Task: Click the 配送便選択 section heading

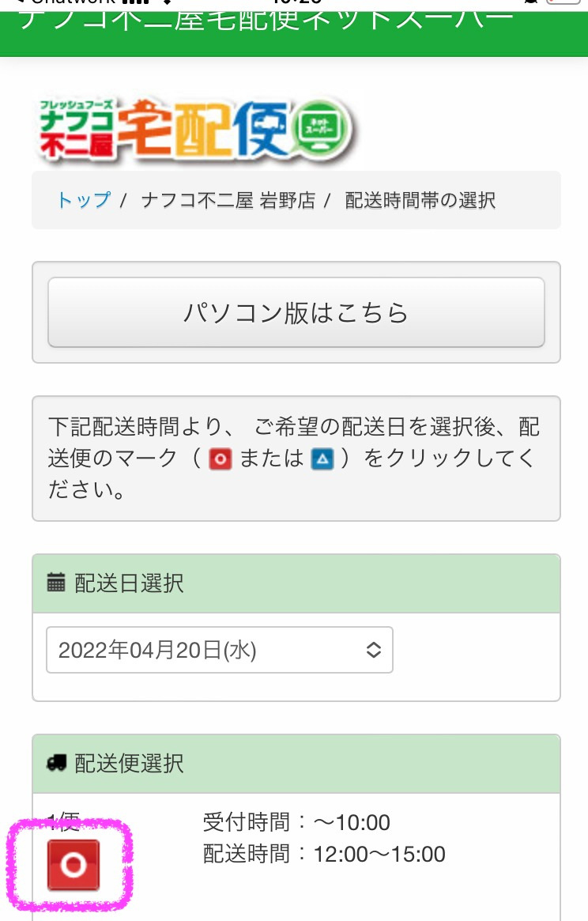Action: 129,763
